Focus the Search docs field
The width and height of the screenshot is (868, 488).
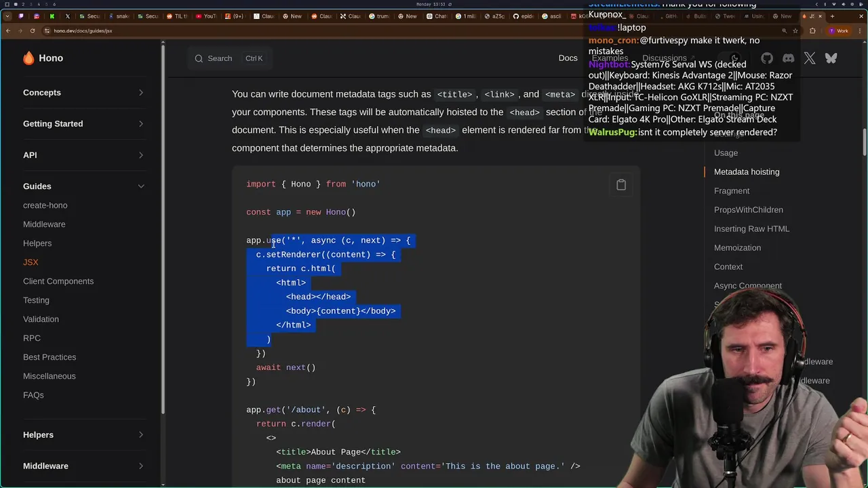(229, 58)
